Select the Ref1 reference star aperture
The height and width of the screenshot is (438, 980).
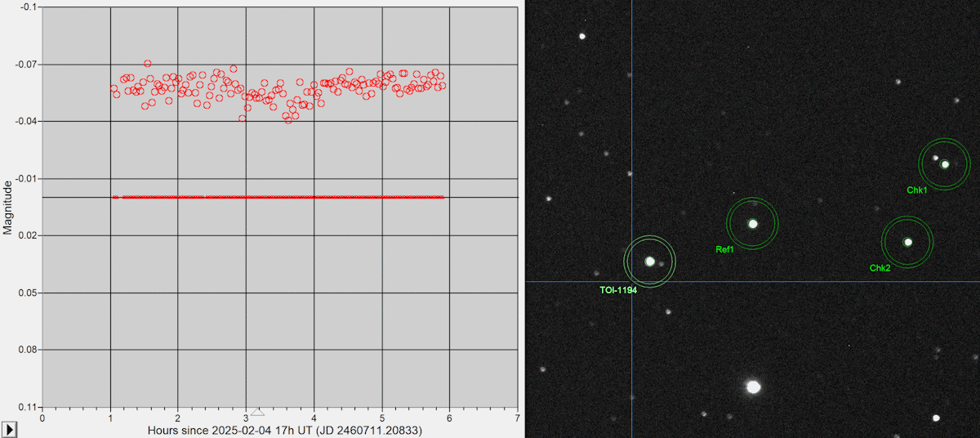(752, 223)
